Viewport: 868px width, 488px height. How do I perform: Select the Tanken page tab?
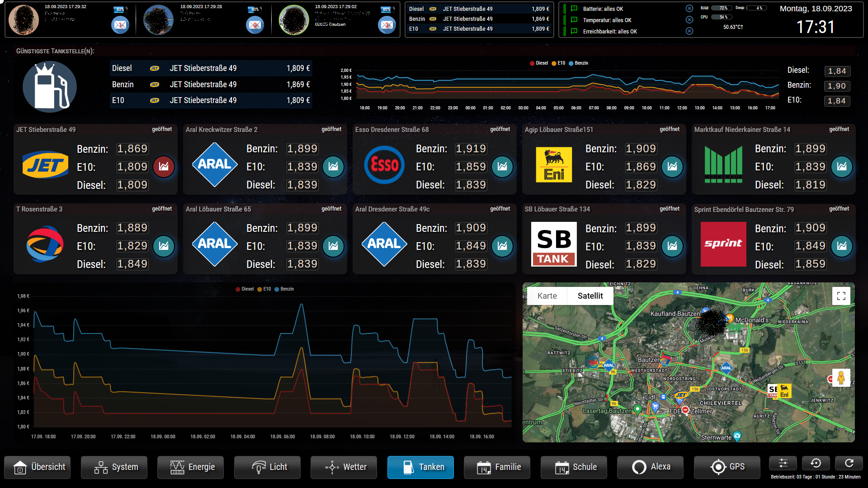point(420,467)
